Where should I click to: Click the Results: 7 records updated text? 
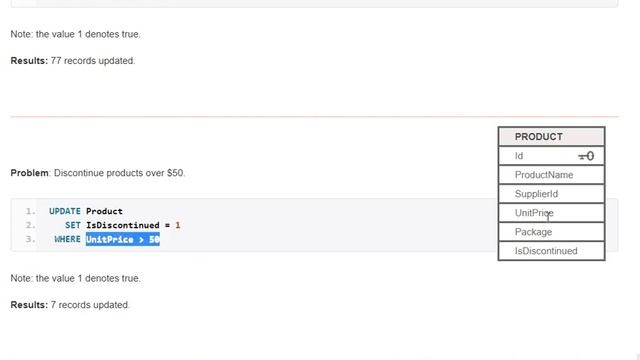[70, 305]
